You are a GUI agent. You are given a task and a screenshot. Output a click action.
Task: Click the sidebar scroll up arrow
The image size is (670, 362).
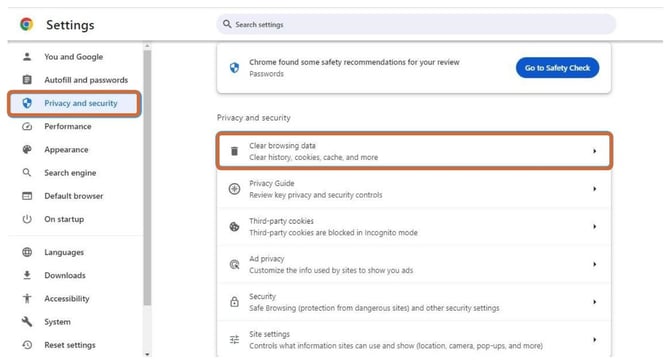click(x=147, y=45)
